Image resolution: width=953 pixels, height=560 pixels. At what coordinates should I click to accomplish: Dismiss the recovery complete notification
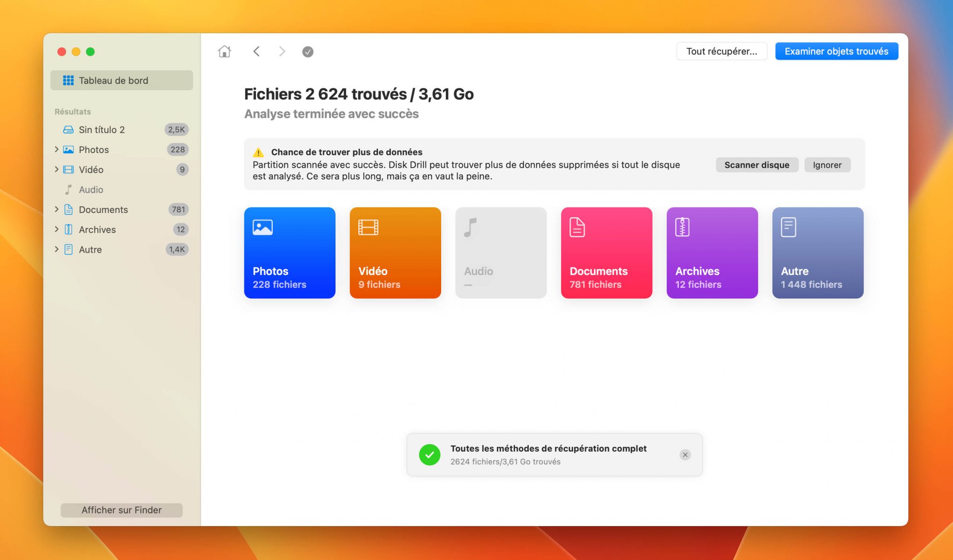pyautogui.click(x=685, y=455)
